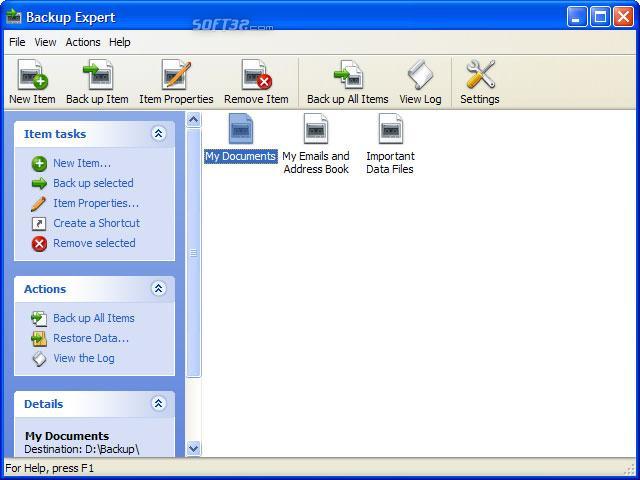Click red X icon beside Remove selected
The image size is (640, 480).
pyautogui.click(x=39, y=244)
